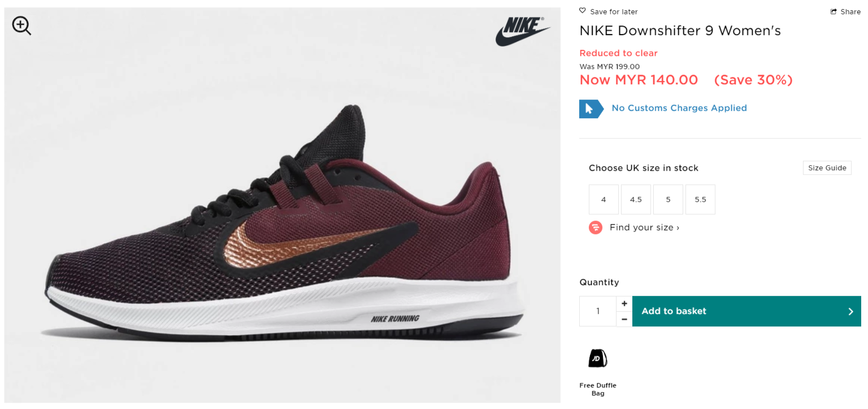Click the Nike swoosh logo
Viewport: 868px width, 409px height.
(522, 31)
